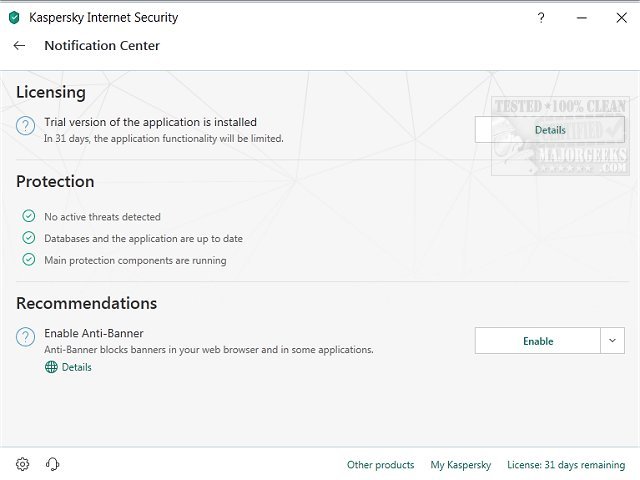Click the License: 31 days remaining link

(565, 465)
